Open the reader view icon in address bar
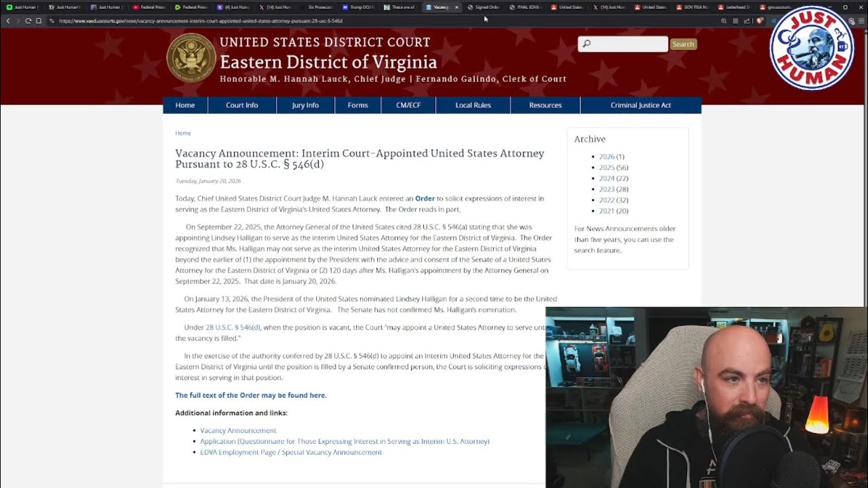 click(735, 21)
